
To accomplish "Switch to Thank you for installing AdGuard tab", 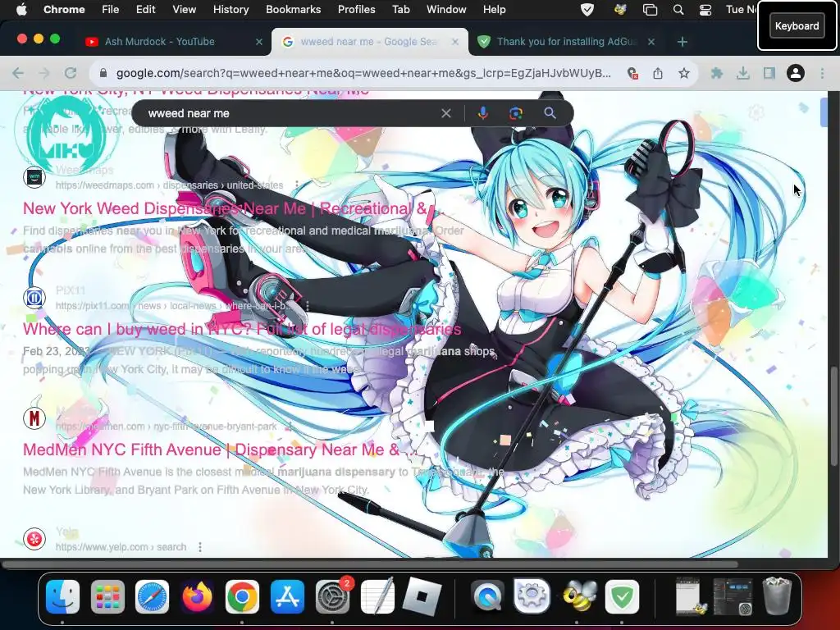I will [x=566, y=41].
